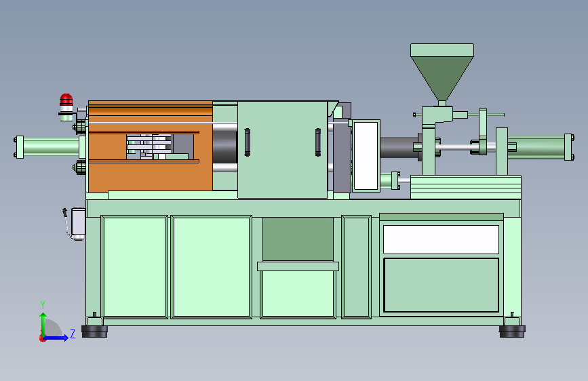588x381 pixels.
Task: Select the stacked plates under injection unit
Action: (x=466, y=186)
